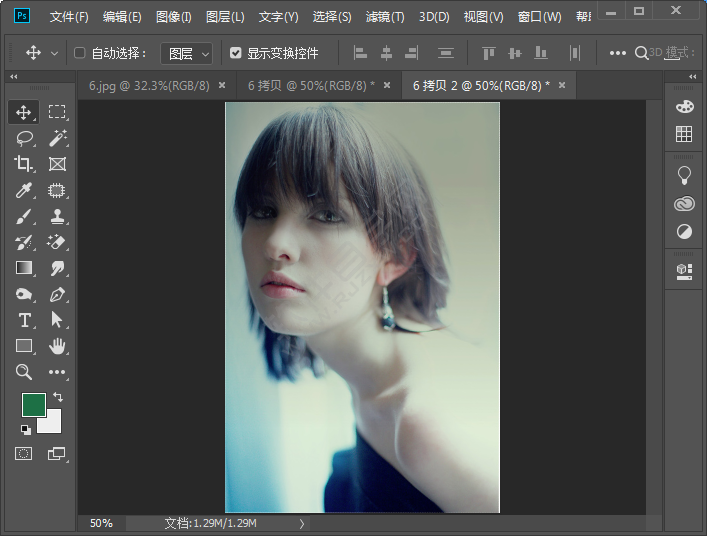The image size is (707, 536).
Task: Open the 滤镜(T) menu
Action: (385, 17)
